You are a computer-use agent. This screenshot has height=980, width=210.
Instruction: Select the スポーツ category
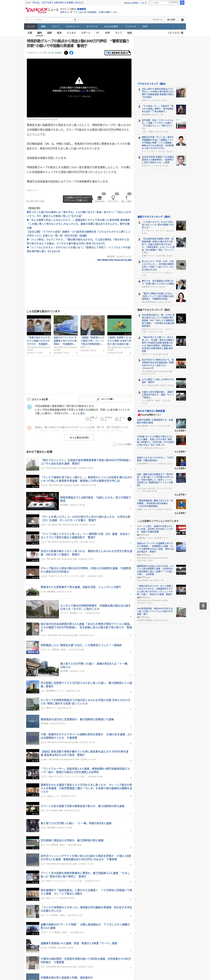[86, 33]
